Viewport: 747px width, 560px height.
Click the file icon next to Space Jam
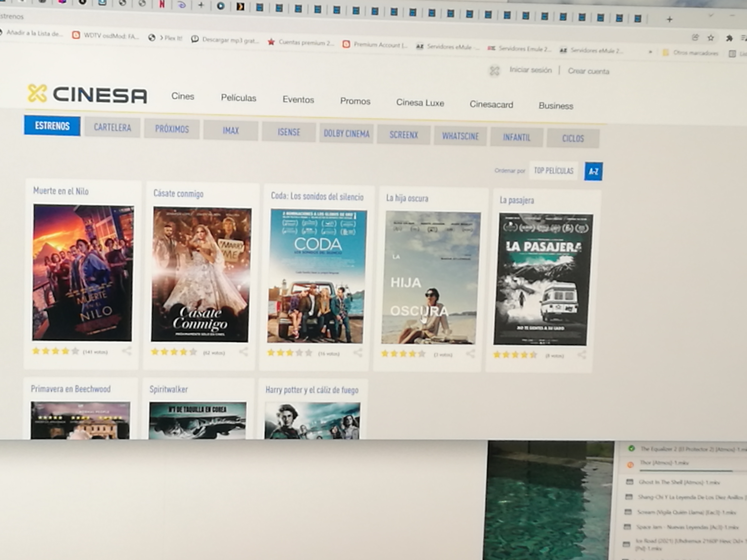tap(627, 527)
